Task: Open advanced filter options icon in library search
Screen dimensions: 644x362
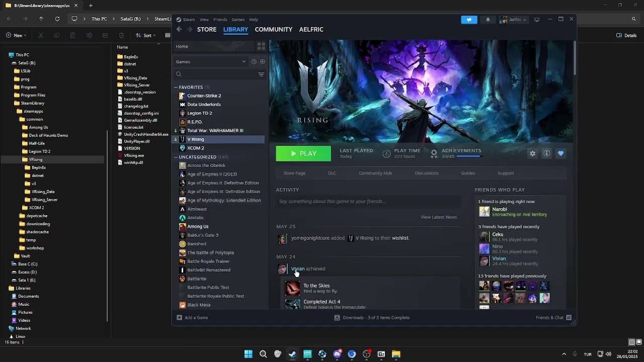Action: click(261, 74)
